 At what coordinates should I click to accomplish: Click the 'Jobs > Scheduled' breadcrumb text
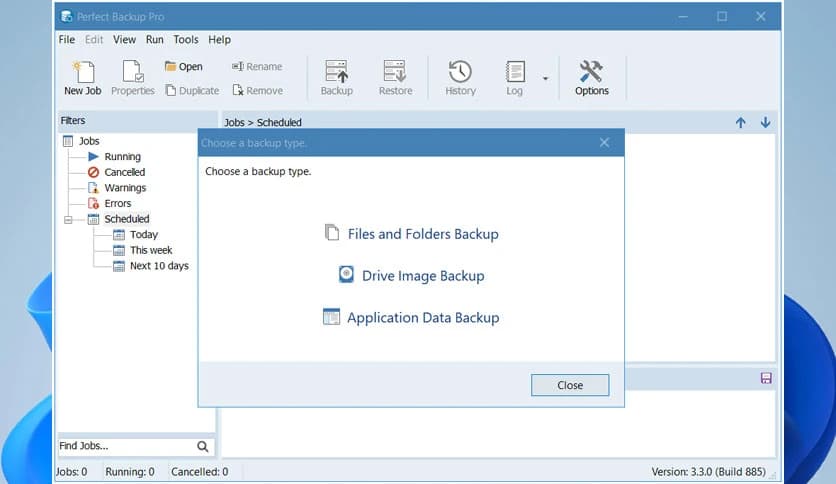(x=263, y=123)
